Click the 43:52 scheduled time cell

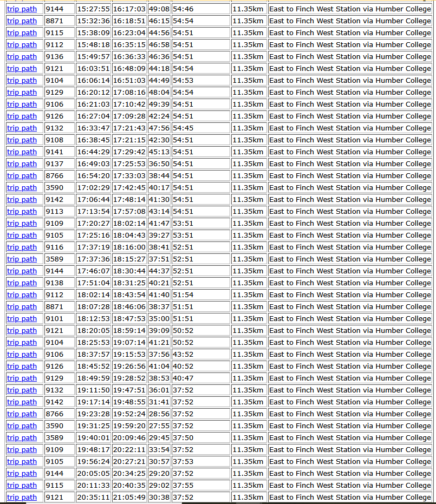(183, 355)
